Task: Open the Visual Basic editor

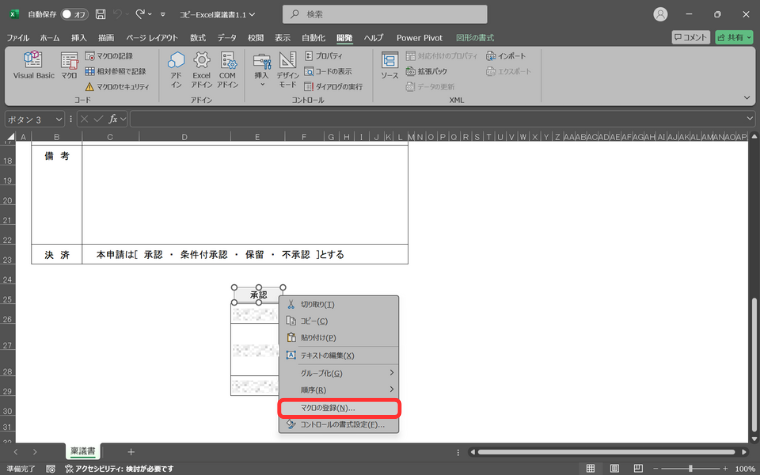Action: point(32,66)
